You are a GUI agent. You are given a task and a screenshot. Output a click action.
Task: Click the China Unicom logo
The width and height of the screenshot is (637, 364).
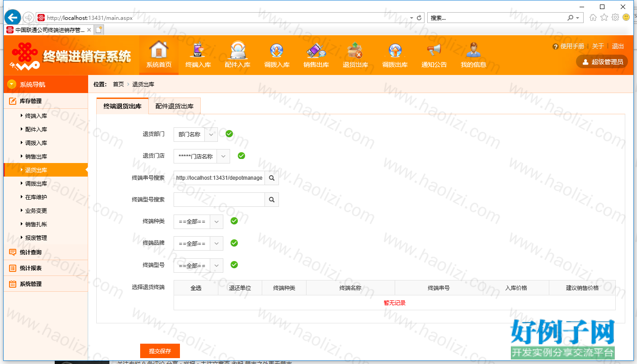25,56
